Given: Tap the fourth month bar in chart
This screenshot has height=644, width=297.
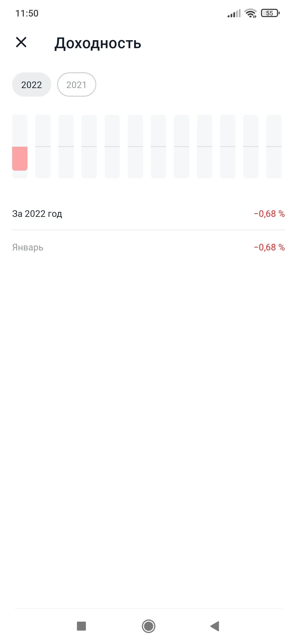Looking at the screenshot, I should [x=89, y=146].
